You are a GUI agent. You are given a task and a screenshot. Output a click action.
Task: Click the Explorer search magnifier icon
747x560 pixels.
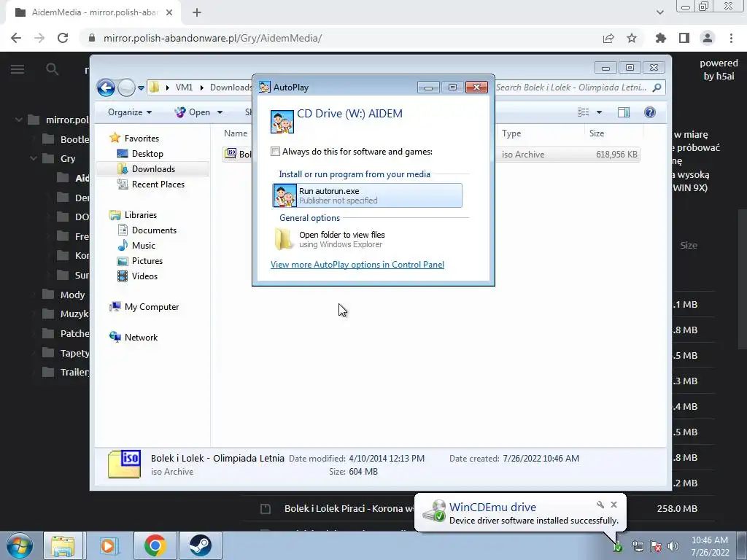coord(657,87)
